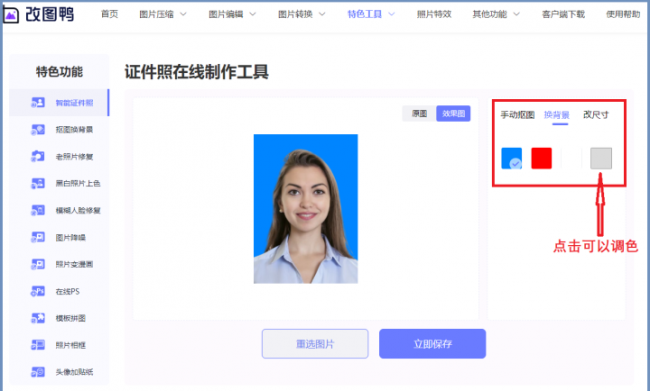
Task: Click the 重选图片 button
Action: tap(315, 344)
